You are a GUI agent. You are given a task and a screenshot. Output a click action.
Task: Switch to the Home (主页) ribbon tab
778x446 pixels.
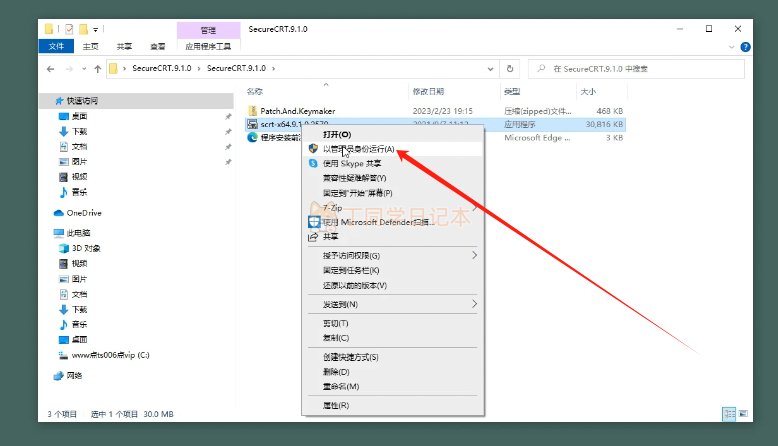90,46
